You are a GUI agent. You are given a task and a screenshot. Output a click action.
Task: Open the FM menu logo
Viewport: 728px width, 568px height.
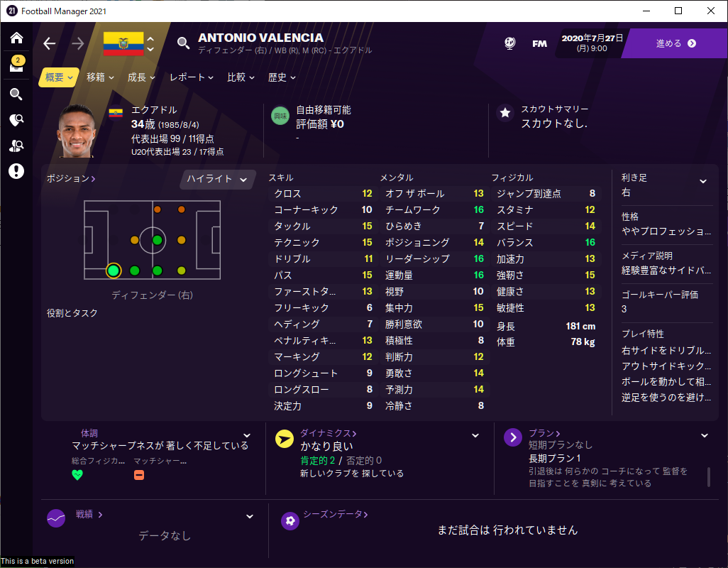pos(539,43)
